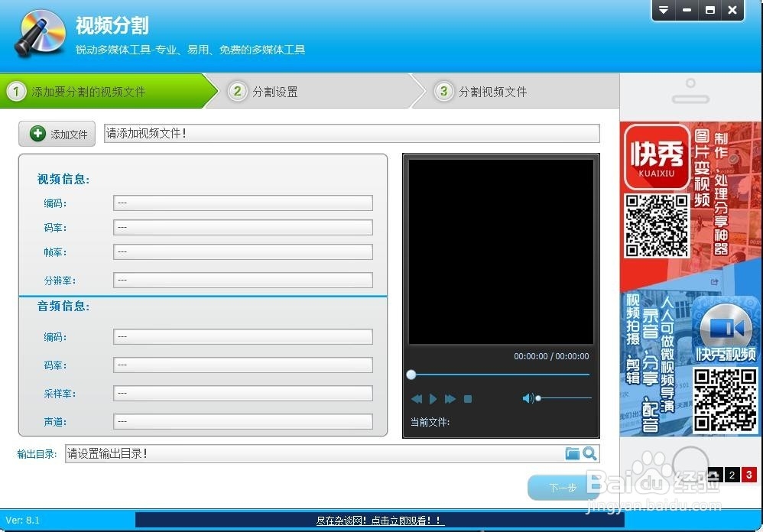Click the upper QR code in ad
Viewport: 763px width, 532px height.
point(657,225)
